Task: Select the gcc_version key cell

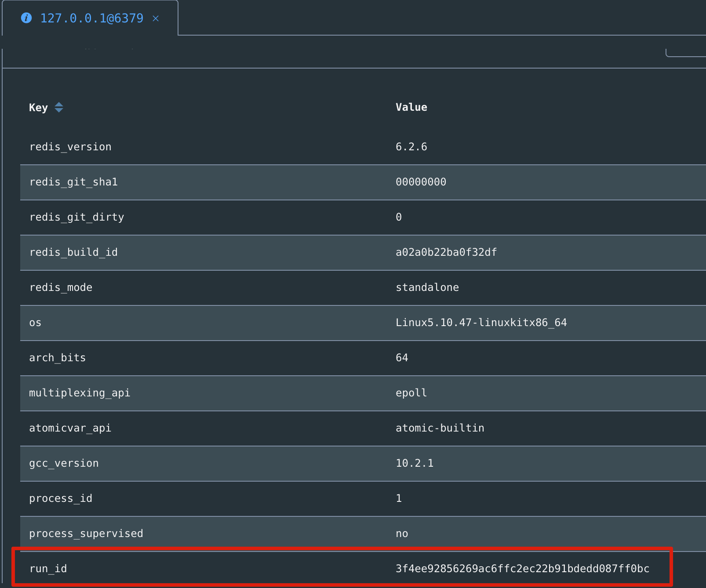Action: pyautogui.click(x=64, y=463)
